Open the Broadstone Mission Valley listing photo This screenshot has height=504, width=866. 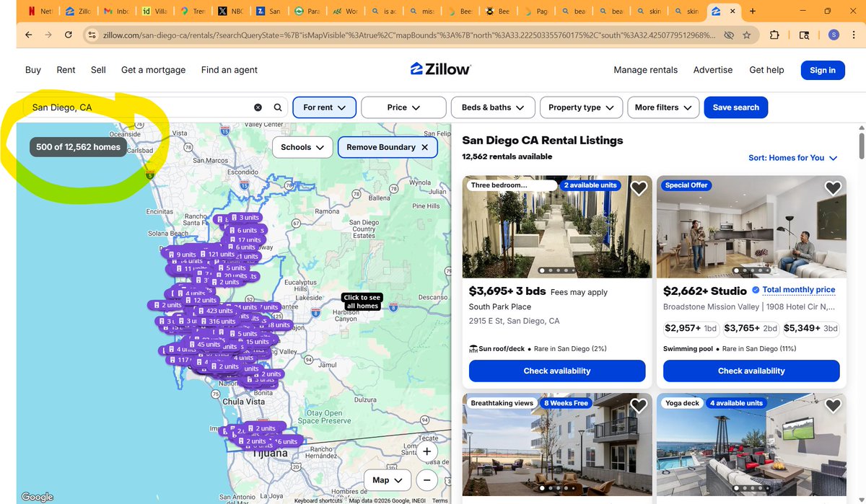point(751,227)
